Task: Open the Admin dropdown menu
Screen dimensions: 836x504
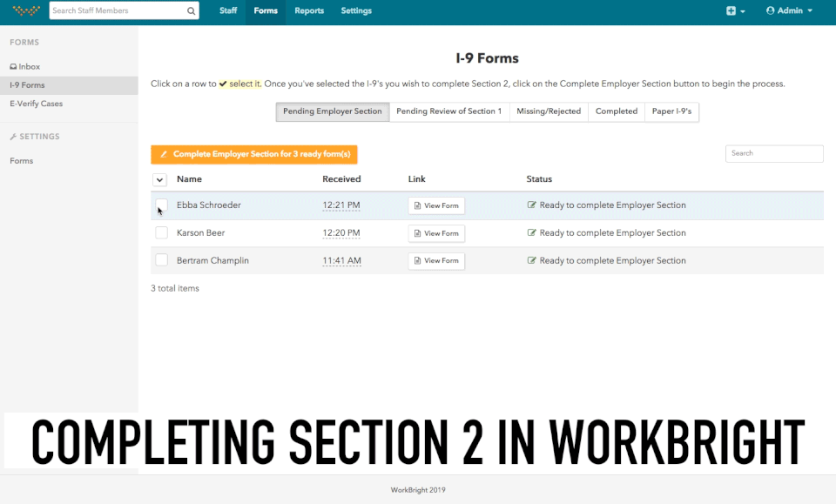Action: [x=789, y=10]
